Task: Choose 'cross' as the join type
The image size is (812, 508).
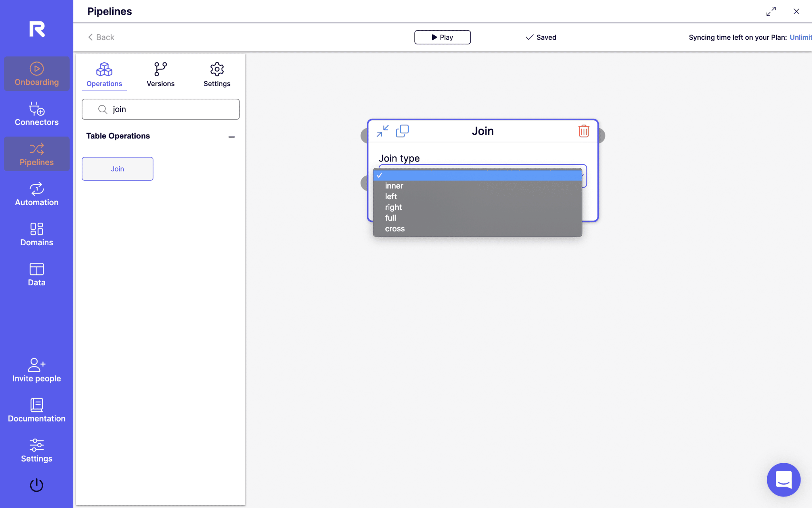Action: click(x=395, y=229)
